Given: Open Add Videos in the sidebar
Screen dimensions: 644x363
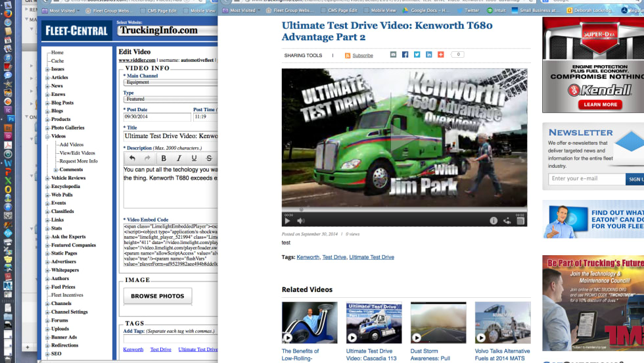Looking at the screenshot, I should click(x=71, y=145).
